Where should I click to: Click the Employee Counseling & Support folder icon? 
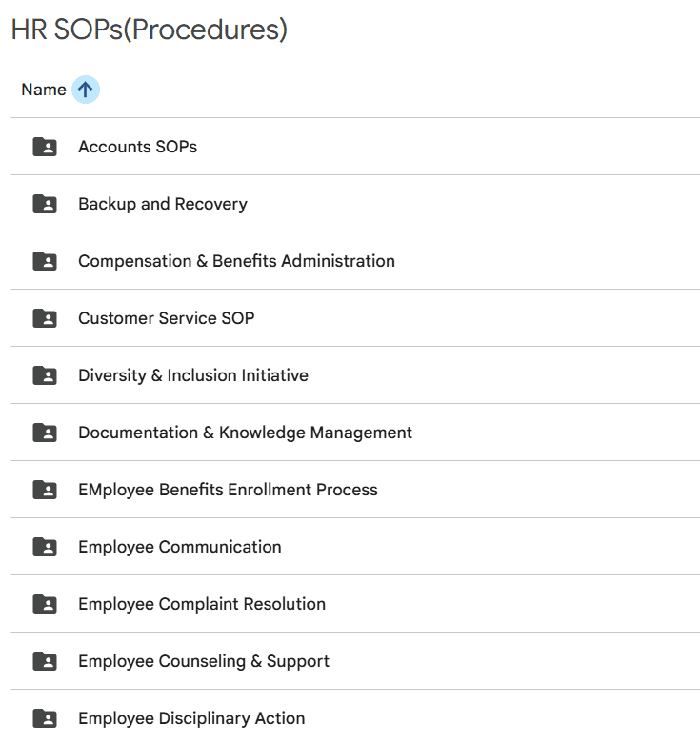point(45,661)
